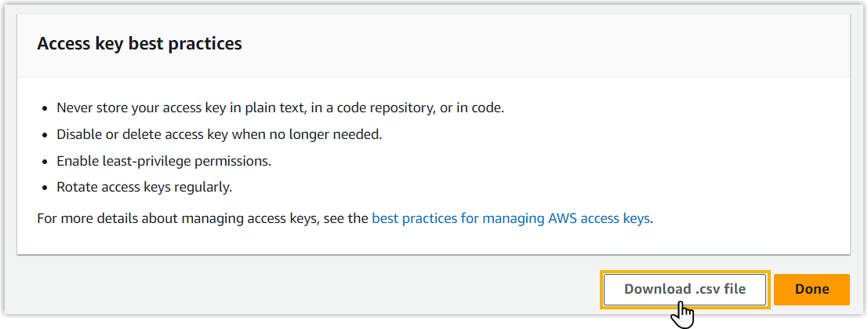Open best practices for managing AWS access keys link
The height and width of the screenshot is (329, 868).
[510, 218]
